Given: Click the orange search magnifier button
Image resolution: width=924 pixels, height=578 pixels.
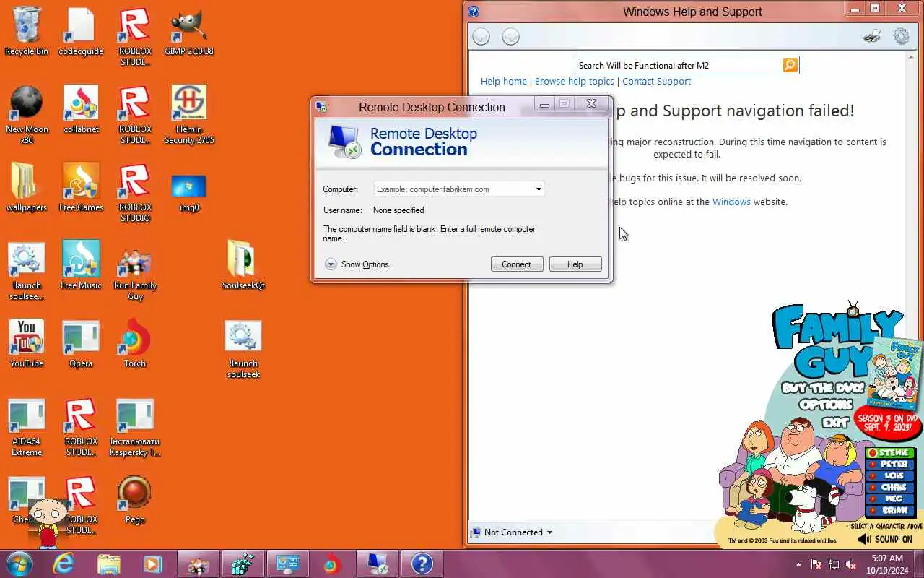Looking at the screenshot, I should pyautogui.click(x=790, y=65).
